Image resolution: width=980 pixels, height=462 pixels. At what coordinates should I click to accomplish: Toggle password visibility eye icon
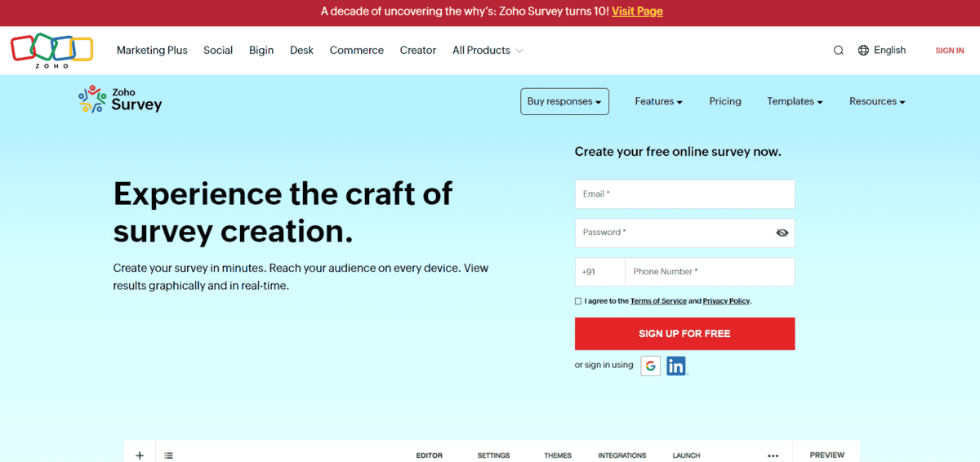click(x=782, y=233)
